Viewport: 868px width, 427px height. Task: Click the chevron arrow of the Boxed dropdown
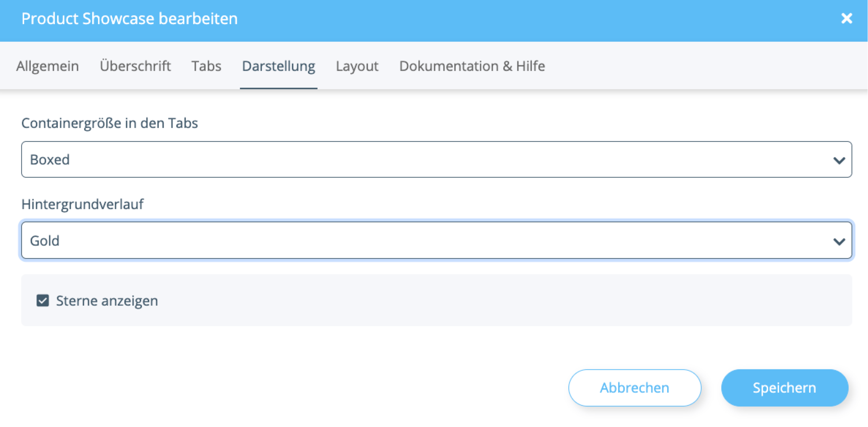[839, 160]
